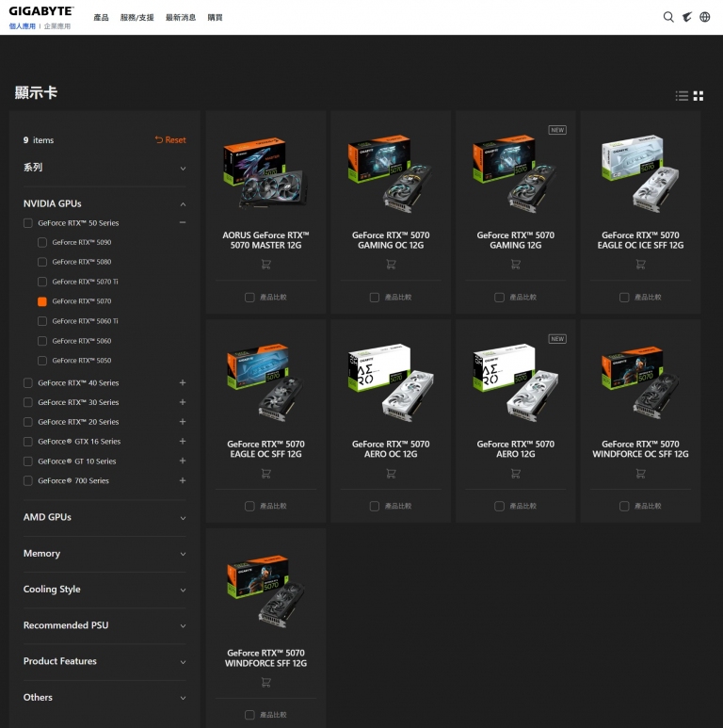The height and width of the screenshot is (728, 723).
Task: Click cart icon under 5070 GAMING 12G
Action: [x=516, y=265]
